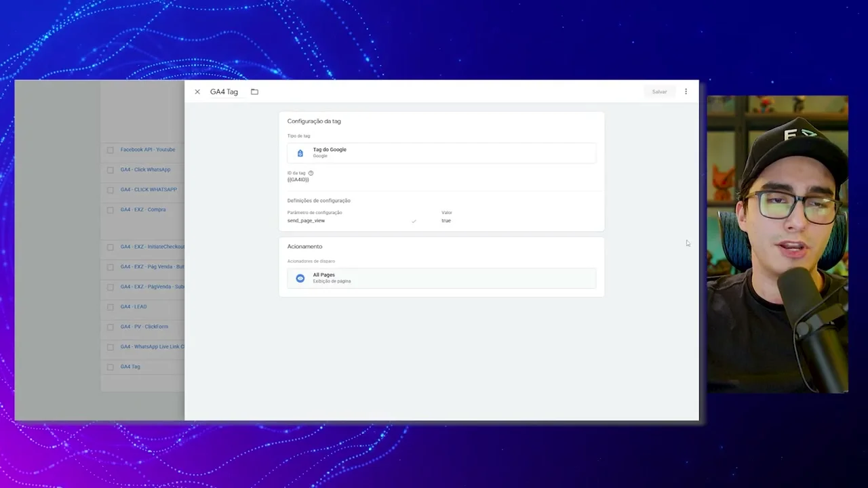This screenshot has width=868, height=488.
Task: Tick the GA4 Tag row checkbox
Action: point(111,367)
